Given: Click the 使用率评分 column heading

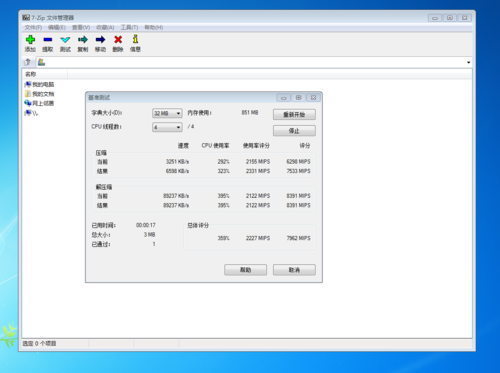Looking at the screenshot, I should tap(256, 145).
